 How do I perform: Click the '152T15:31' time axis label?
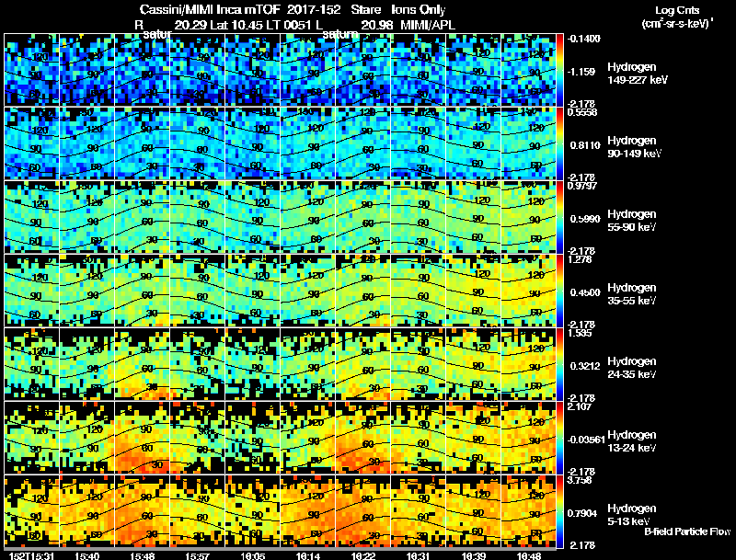click(x=30, y=555)
